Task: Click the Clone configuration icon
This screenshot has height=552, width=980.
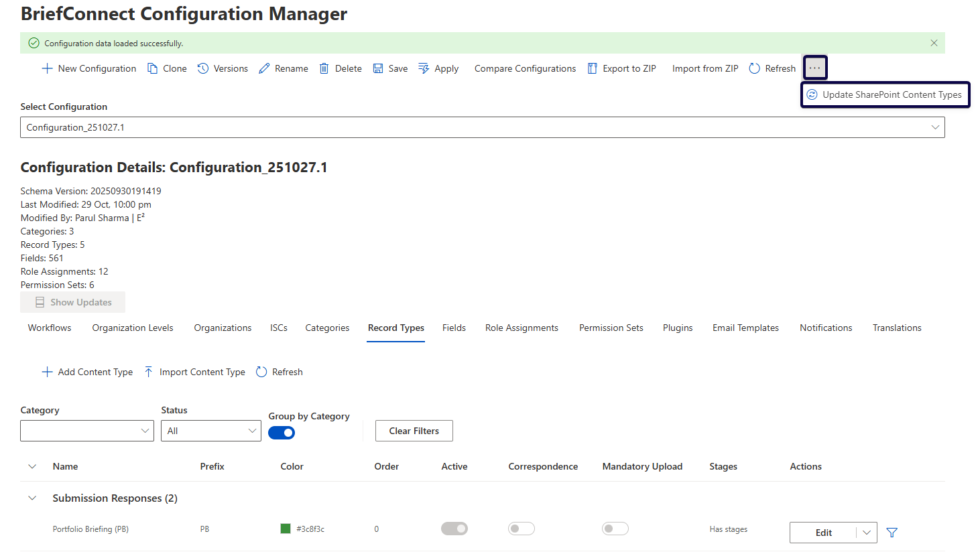Action: point(153,68)
